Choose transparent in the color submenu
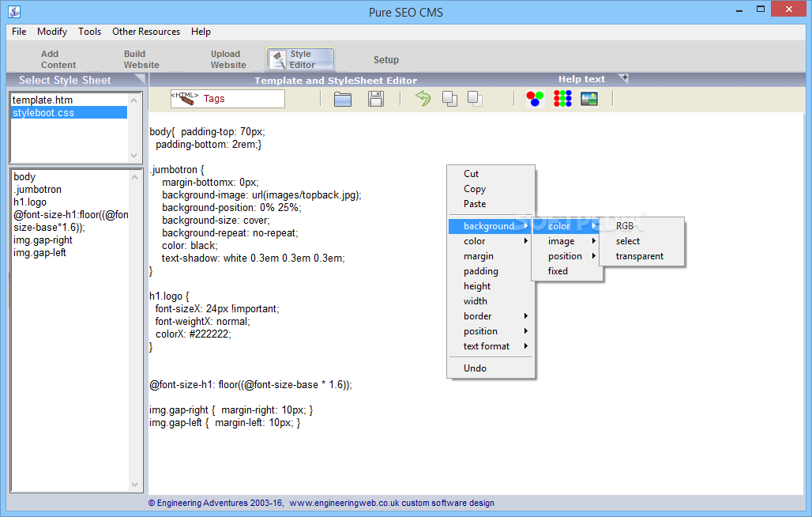 click(x=642, y=256)
